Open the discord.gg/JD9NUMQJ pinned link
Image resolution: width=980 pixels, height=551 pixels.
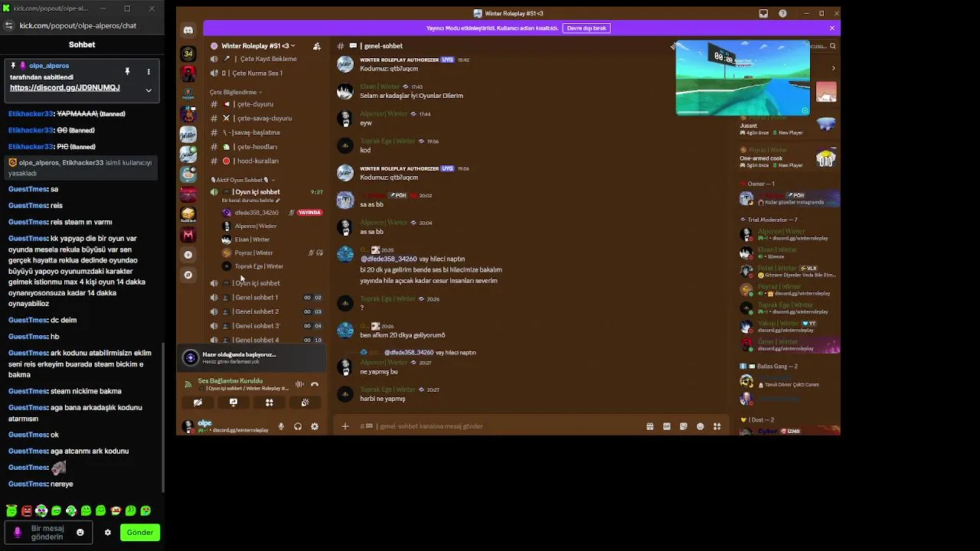point(65,88)
